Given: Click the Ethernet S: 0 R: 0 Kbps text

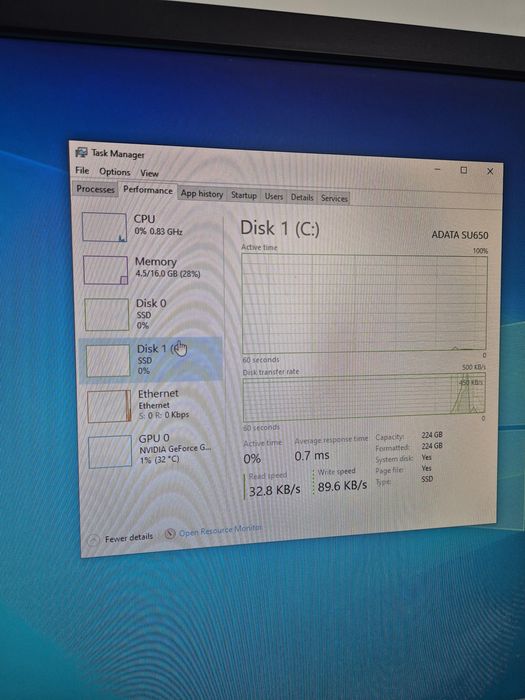Looking at the screenshot, I should pyautogui.click(x=164, y=415).
